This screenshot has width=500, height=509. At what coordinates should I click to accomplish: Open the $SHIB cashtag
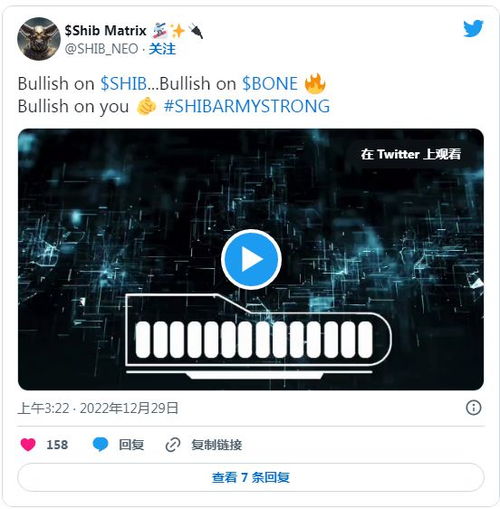pos(124,83)
